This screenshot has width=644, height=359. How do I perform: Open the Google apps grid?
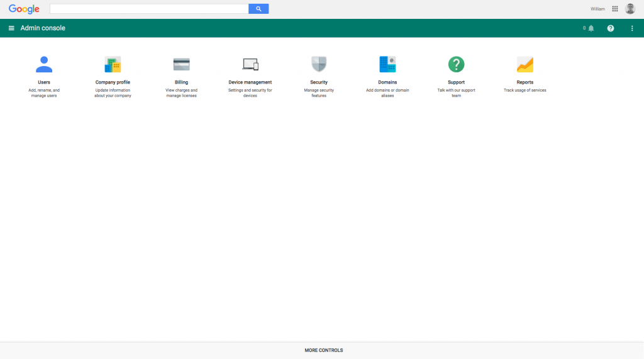point(615,9)
